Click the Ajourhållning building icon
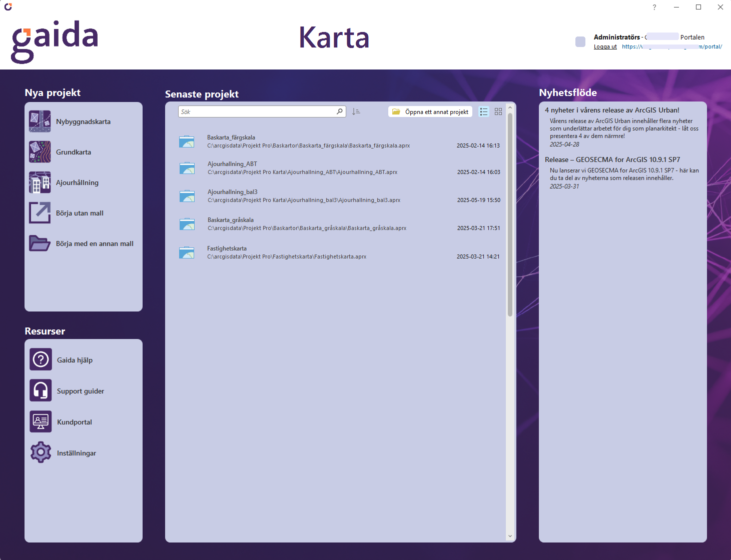The width and height of the screenshot is (731, 560). pos(40,182)
